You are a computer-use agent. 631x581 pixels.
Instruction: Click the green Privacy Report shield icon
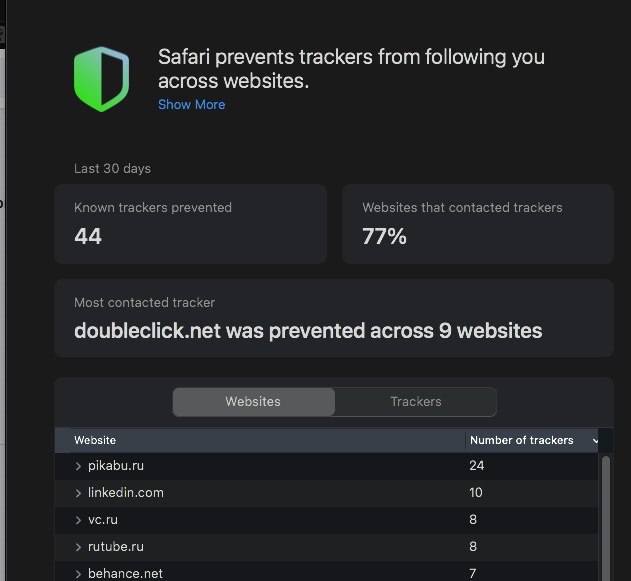101,79
